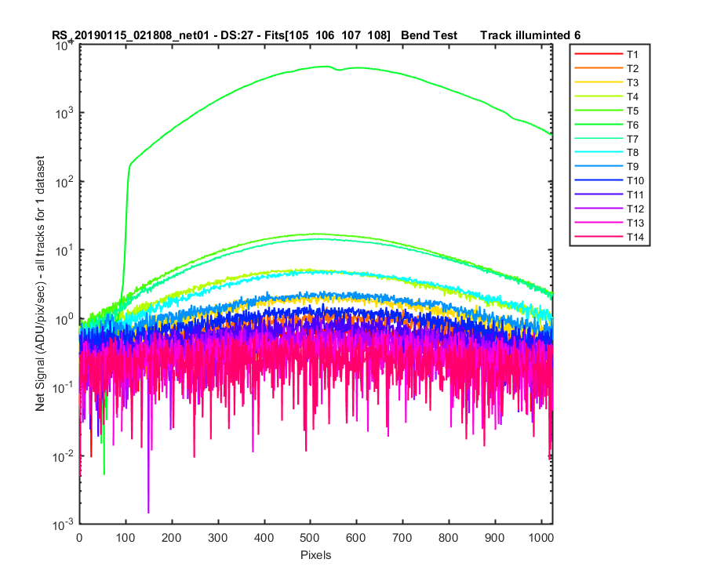Click the T3 legend entry label

pyautogui.click(x=632, y=82)
